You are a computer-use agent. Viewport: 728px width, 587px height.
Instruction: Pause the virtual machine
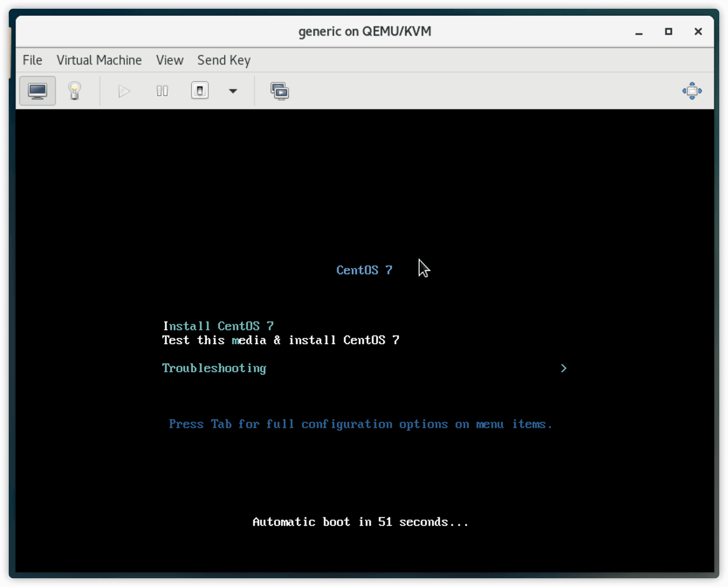tap(162, 91)
